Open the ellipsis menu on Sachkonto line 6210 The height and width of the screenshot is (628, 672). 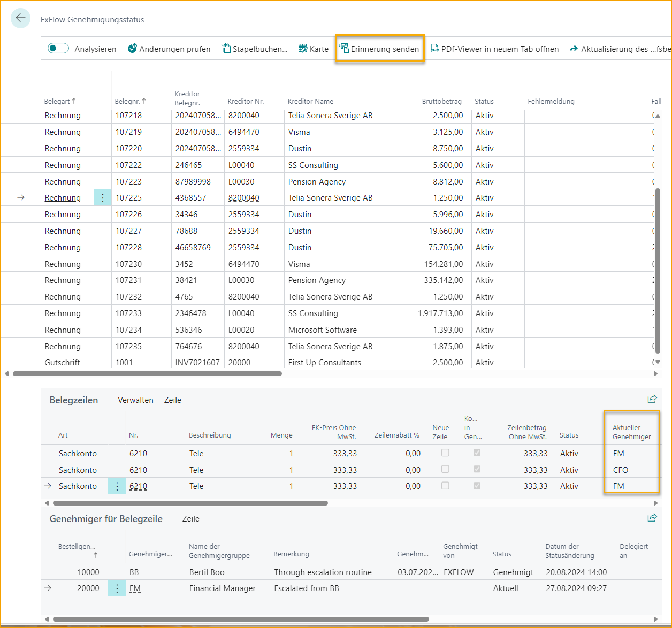[x=117, y=486]
